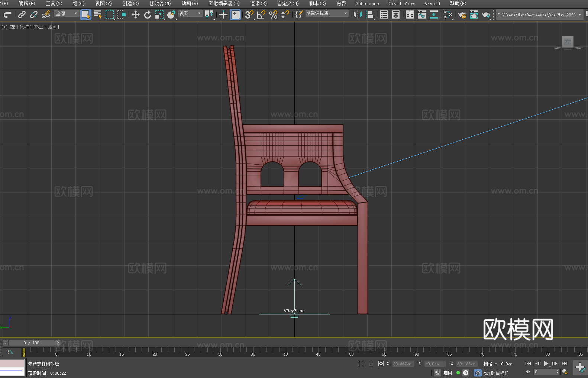Toggle Absolute/Offset transform type-in icon
Viewport: 588px width, 378px height.
tap(381, 364)
